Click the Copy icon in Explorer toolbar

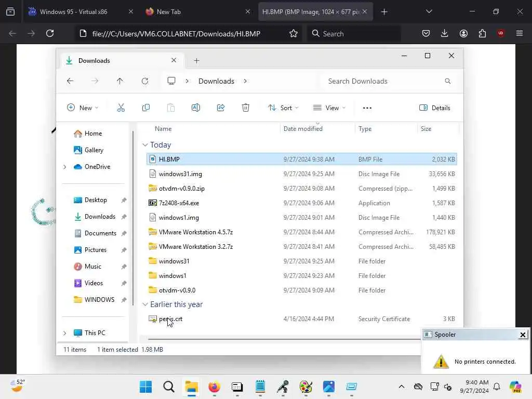pos(146,108)
